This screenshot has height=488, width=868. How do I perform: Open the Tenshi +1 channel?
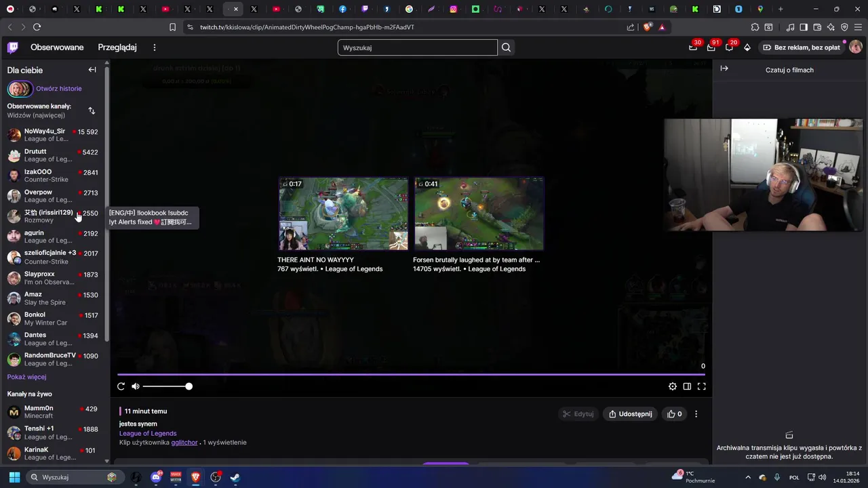pos(52,432)
